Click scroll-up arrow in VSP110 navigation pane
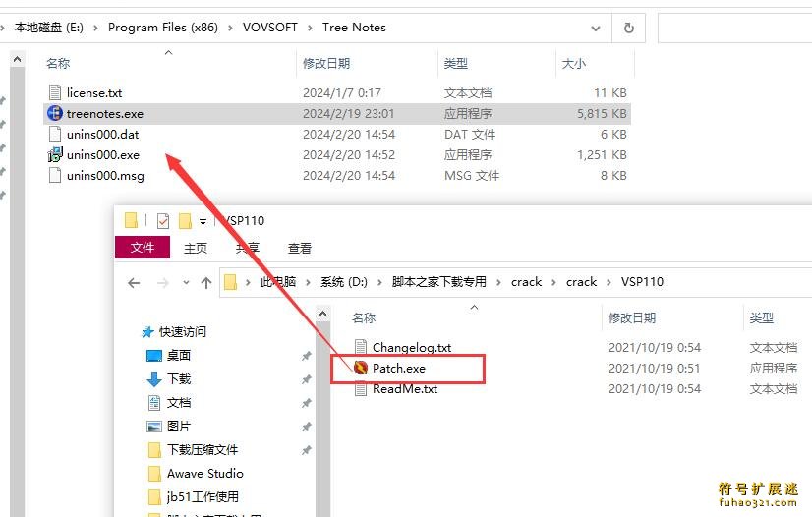The image size is (812, 517). click(x=323, y=315)
